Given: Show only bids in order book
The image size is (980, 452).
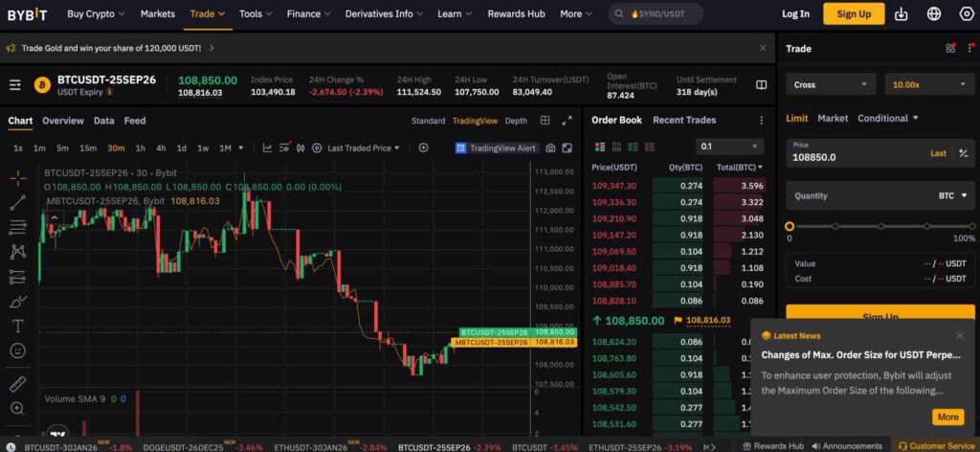Looking at the screenshot, I should [x=634, y=147].
